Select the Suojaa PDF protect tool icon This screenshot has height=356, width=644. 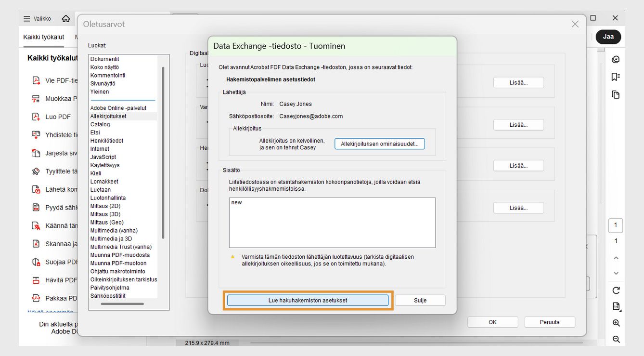36,262
